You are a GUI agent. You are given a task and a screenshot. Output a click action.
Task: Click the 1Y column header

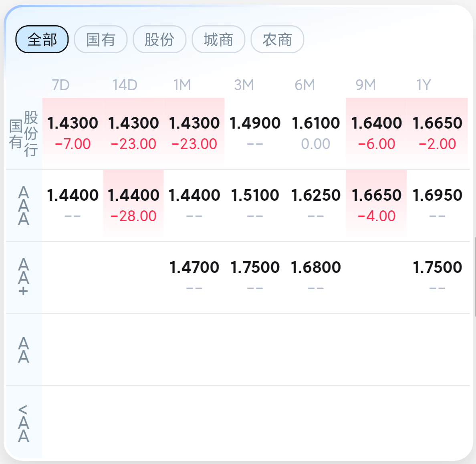[x=424, y=85]
